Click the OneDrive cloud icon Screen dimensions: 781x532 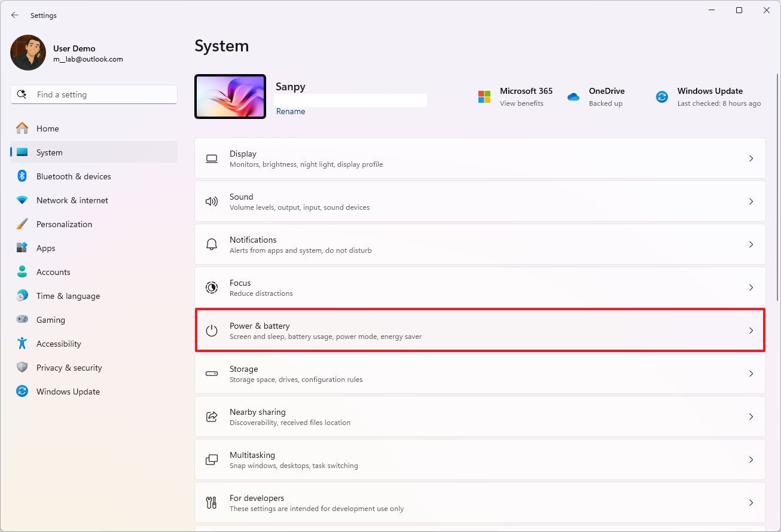[573, 97]
